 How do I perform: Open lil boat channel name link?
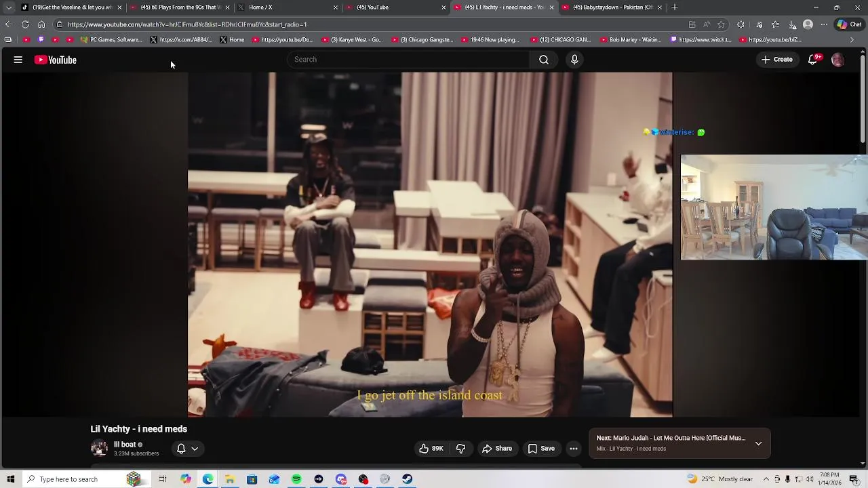[x=125, y=445]
